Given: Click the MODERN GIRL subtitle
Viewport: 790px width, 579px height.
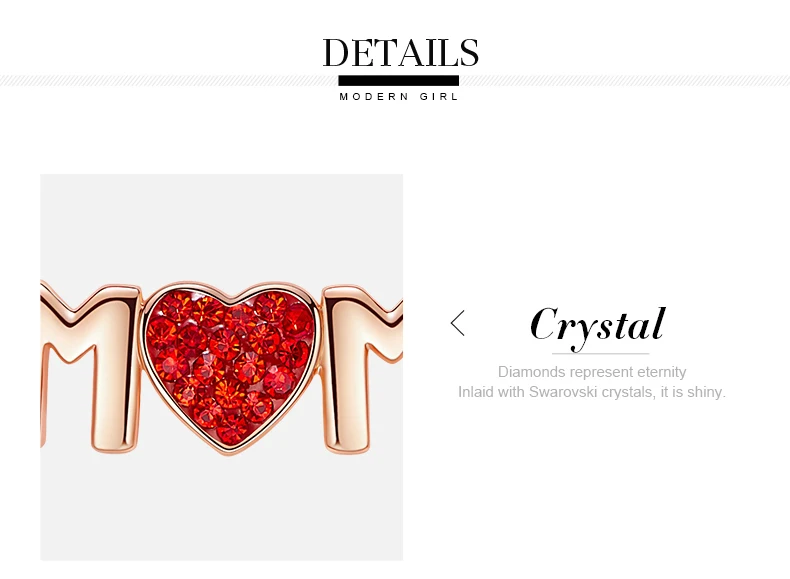Looking at the screenshot, I should pyautogui.click(x=399, y=96).
